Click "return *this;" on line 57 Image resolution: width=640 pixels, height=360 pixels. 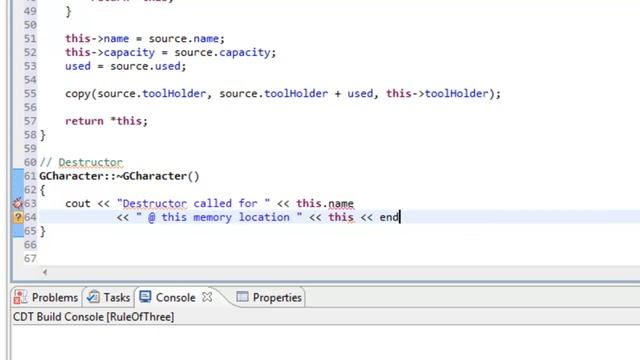pyautogui.click(x=106, y=121)
